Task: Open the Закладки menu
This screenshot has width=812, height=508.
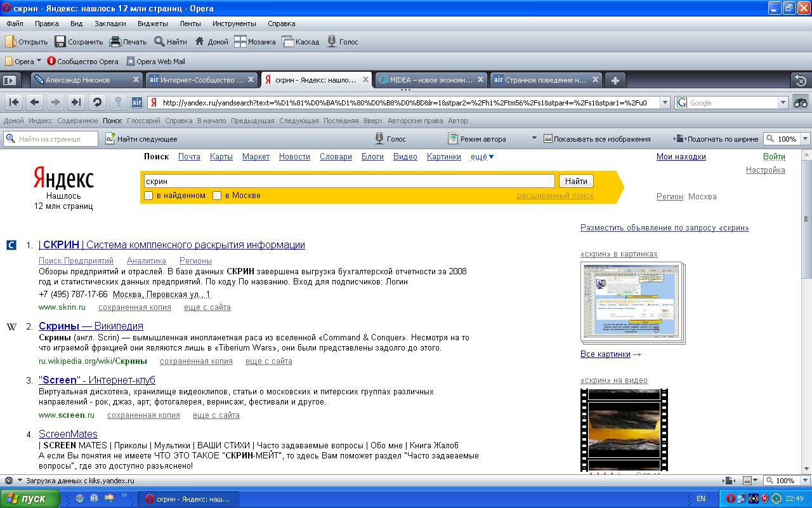Action: 110,23
